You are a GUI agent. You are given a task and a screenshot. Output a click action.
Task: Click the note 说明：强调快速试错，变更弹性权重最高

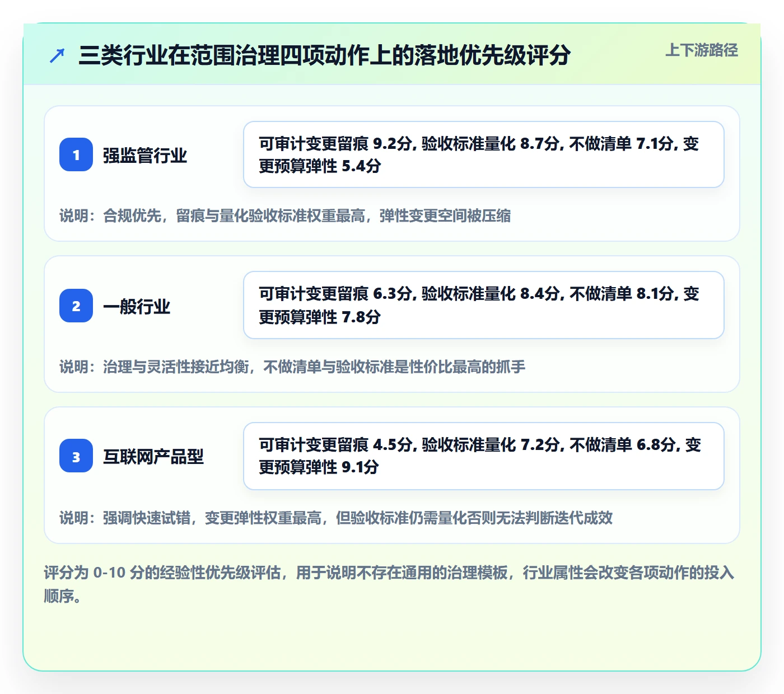pyautogui.click(x=336, y=518)
